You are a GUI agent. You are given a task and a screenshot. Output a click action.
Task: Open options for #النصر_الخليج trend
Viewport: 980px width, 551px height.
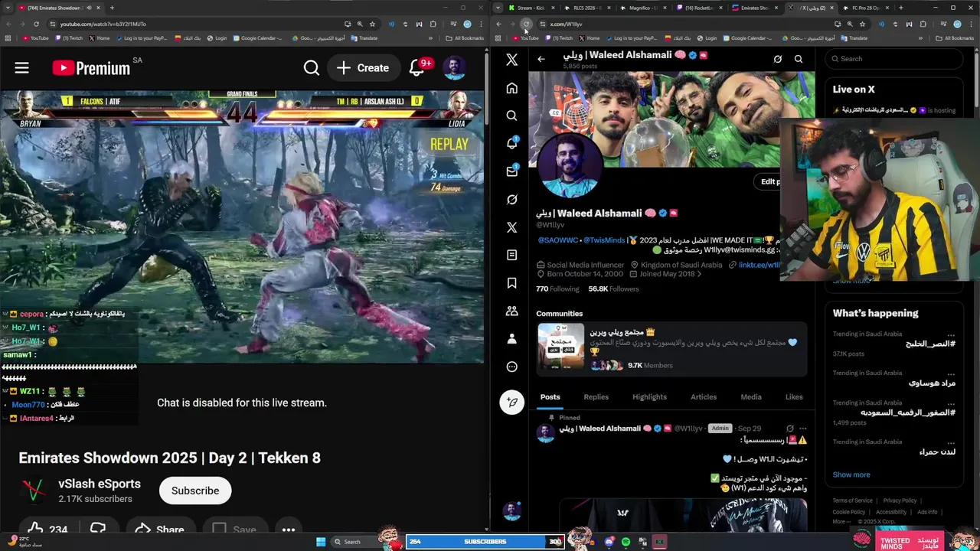pyautogui.click(x=951, y=334)
